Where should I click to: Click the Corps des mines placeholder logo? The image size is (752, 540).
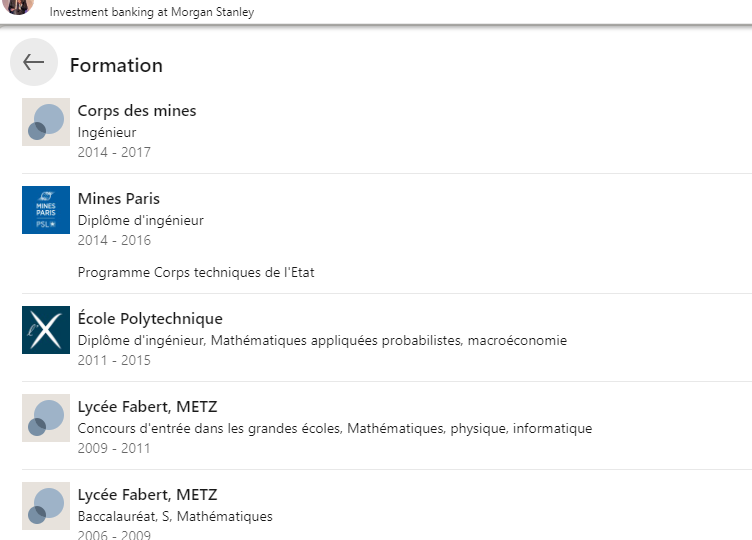[46, 122]
